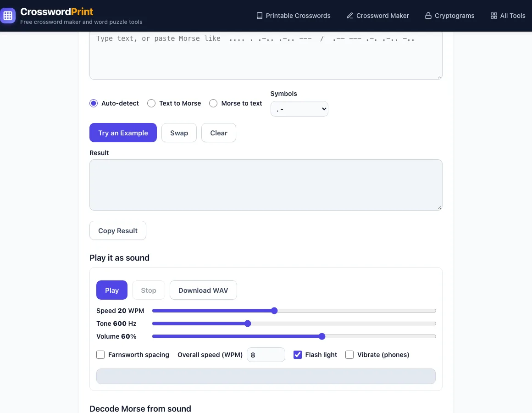Click the Stop playback button
This screenshot has width=532, height=413.
(149, 290)
